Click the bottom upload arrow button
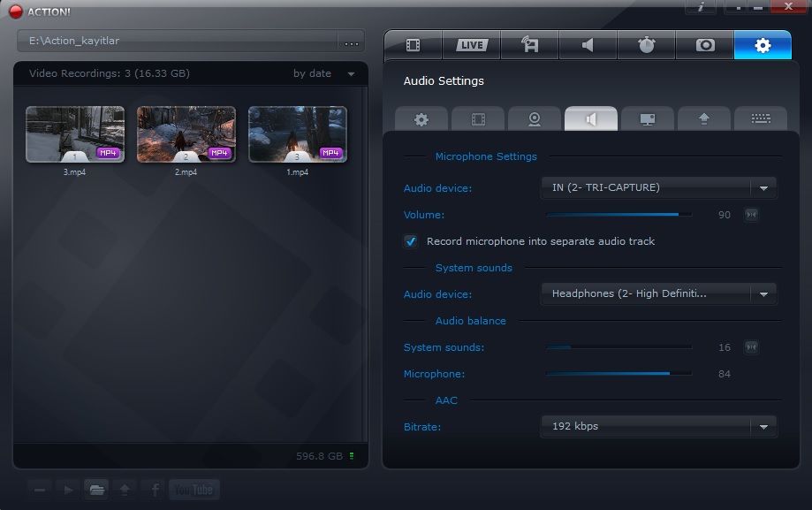The height and width of the screenshot is (510, 812). pos(125,490)
